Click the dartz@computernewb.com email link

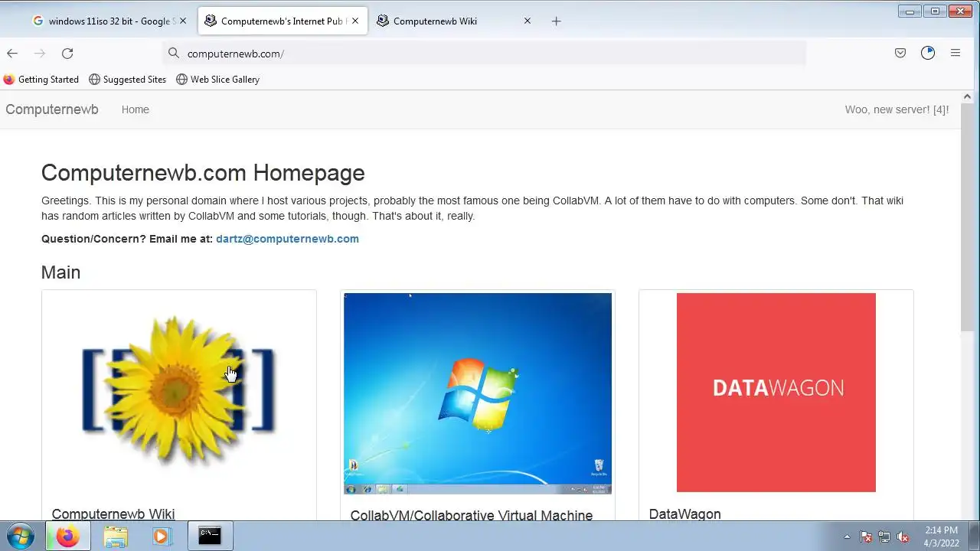click(287, 239)
